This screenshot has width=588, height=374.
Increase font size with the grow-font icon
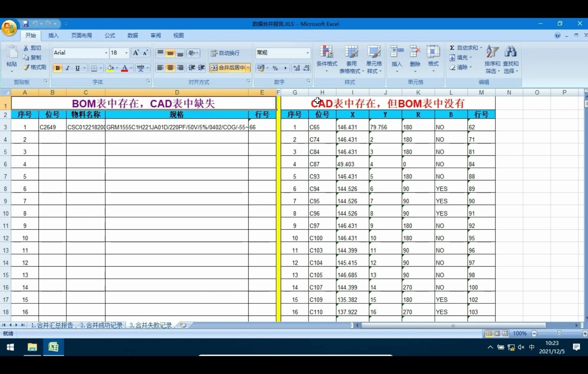(135, 53)
